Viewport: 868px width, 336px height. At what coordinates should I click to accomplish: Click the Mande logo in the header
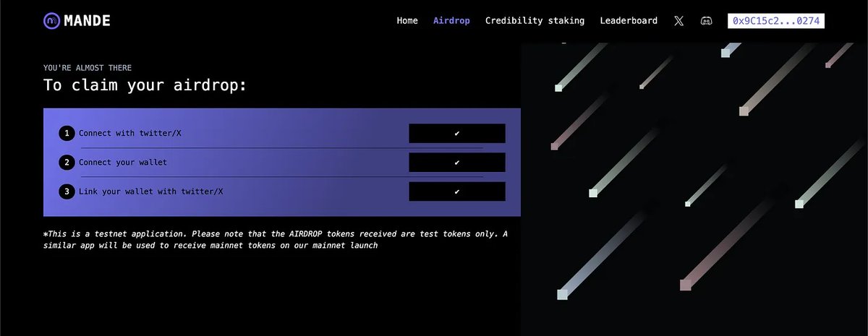[77, 21]
